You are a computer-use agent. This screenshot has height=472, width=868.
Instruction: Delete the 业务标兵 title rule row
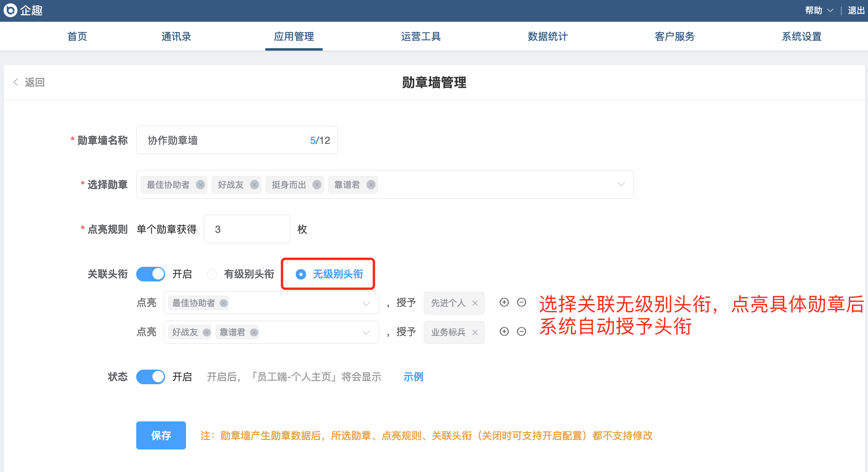pos(521,332)
